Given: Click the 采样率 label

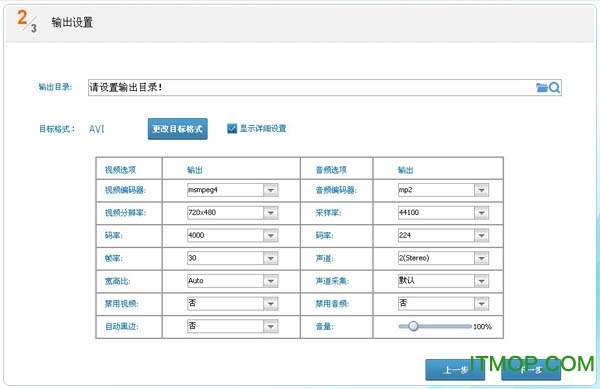Looking at the screenshot, I should tap(328, 213).
